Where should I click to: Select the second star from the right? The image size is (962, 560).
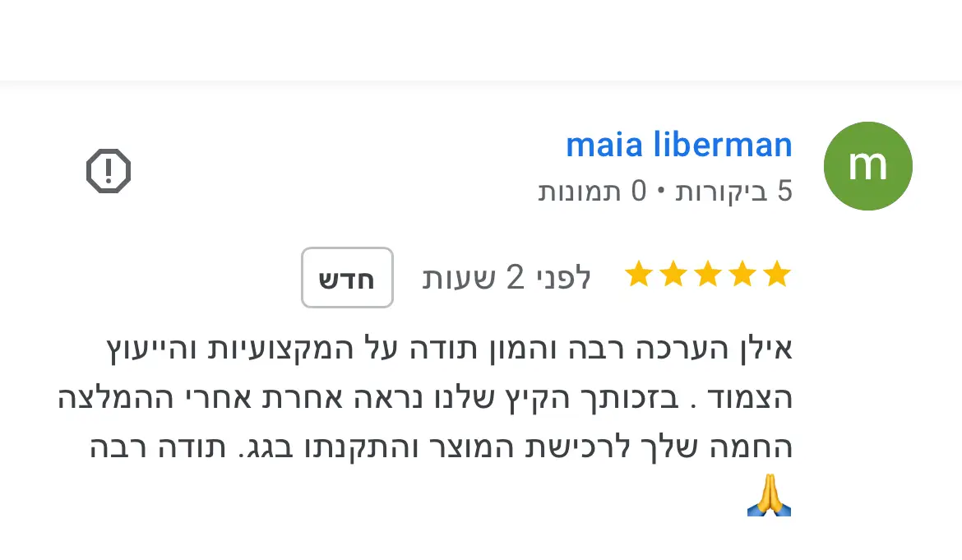[742, 274]
